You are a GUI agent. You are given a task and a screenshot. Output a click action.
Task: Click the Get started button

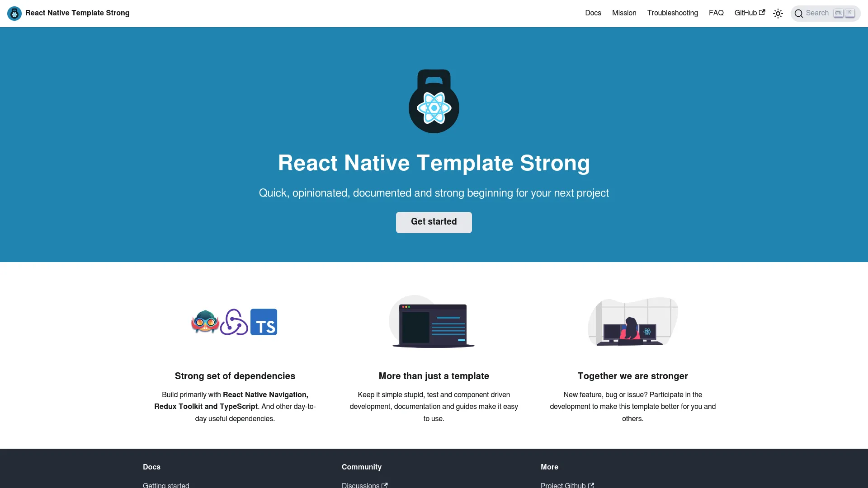point(434,222)
